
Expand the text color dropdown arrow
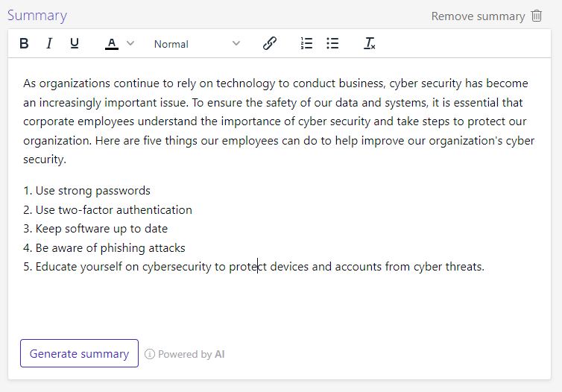pos(130,44)
